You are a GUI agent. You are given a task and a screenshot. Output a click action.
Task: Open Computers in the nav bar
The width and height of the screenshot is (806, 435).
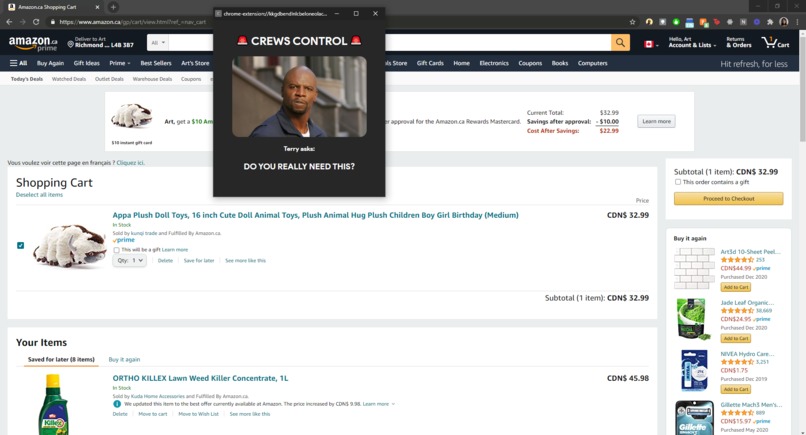(592, 63)
